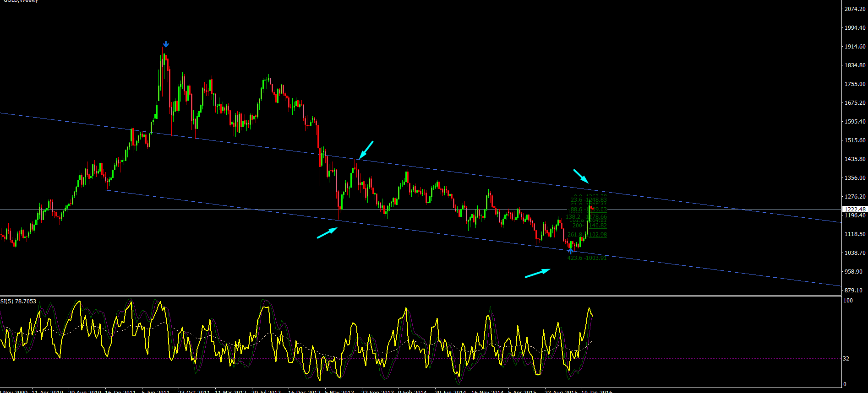Click the 1755.00 price axis label
868x393 pixels.
coord(855,84)
